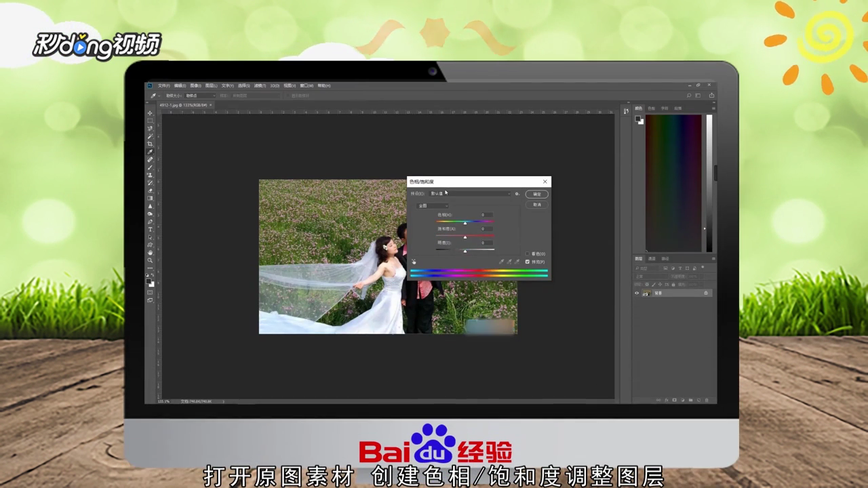Select the Gradient tool
Screen dimensions: 868x488
150,198
